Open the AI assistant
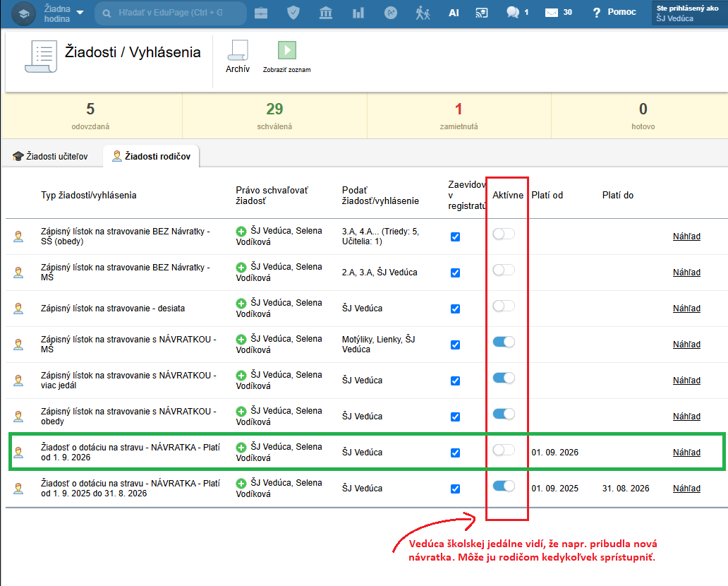 [x=454, y=13]
